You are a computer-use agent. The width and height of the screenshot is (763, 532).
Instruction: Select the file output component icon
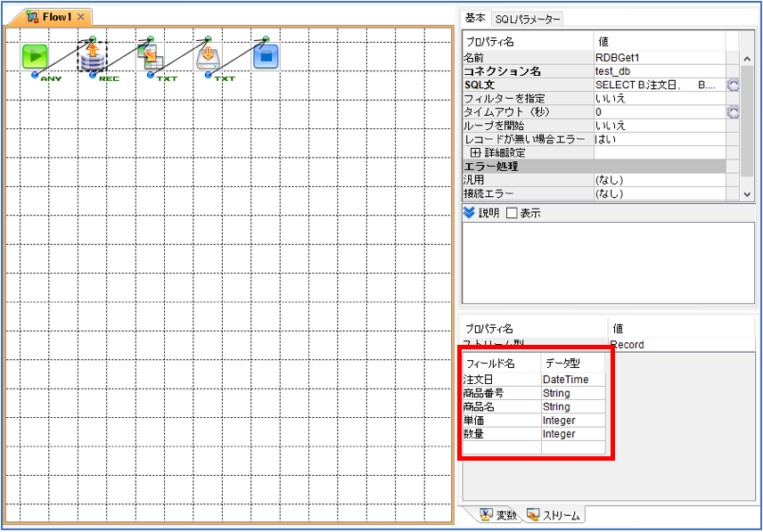coord(208,57)
